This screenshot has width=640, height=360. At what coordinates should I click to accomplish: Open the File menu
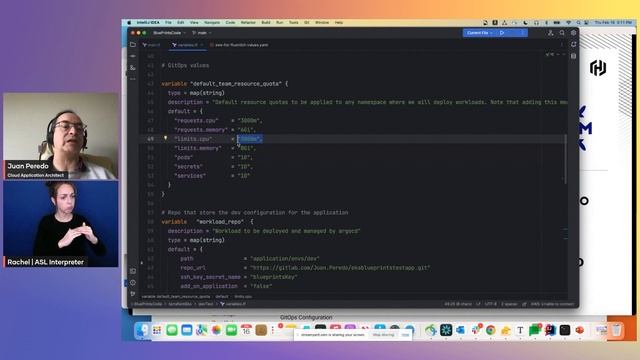168,22
